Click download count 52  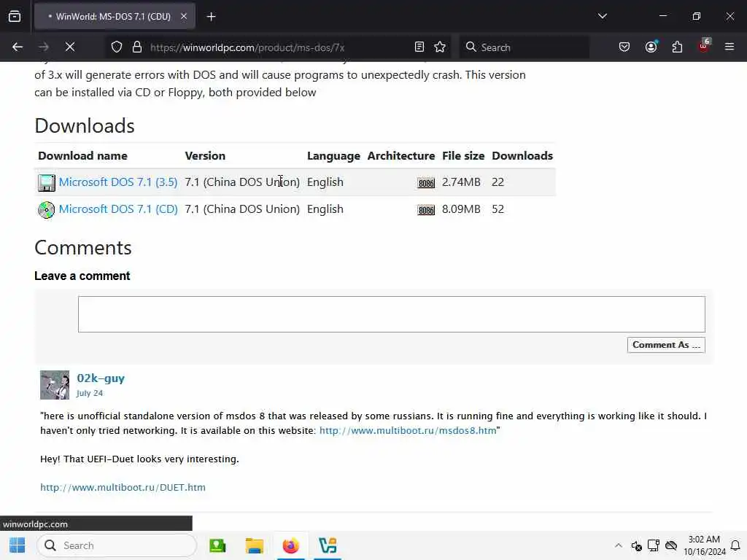click(x=498, y=209)
